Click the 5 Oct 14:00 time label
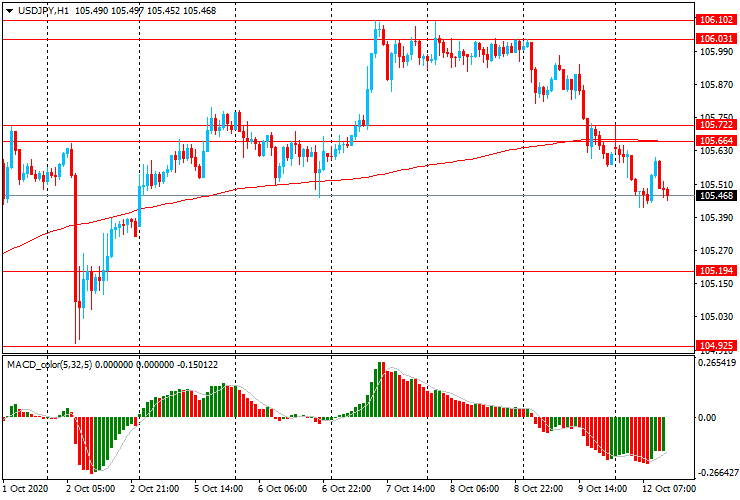This screenshot has height=500, width=740. point(219,489)
